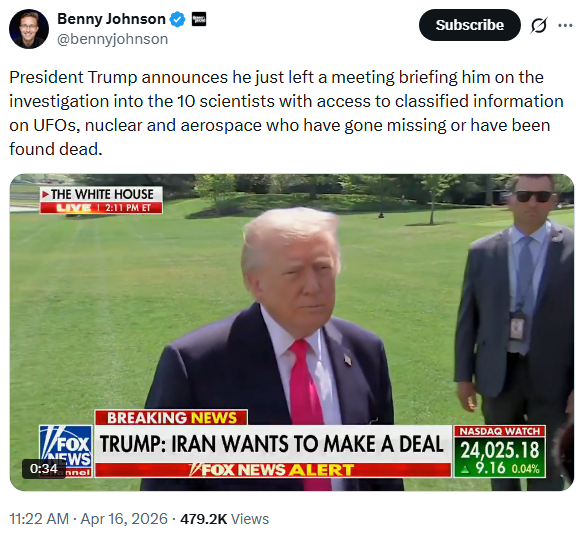Open the post timestamp 11:22 AM Apr 16, 2026

point(88,519)
